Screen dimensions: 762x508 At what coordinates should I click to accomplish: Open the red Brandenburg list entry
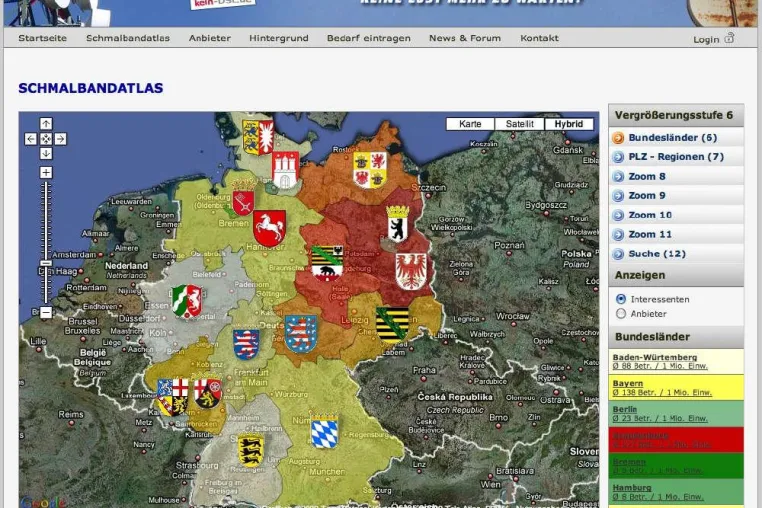(x=676, y=440)
